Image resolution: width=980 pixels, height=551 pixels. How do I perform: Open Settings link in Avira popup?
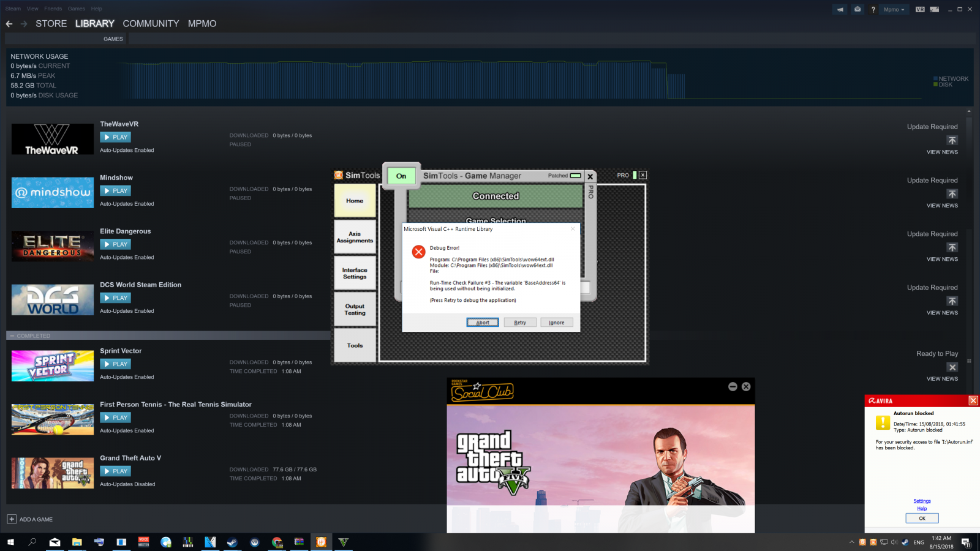click(x=922, y=501)
